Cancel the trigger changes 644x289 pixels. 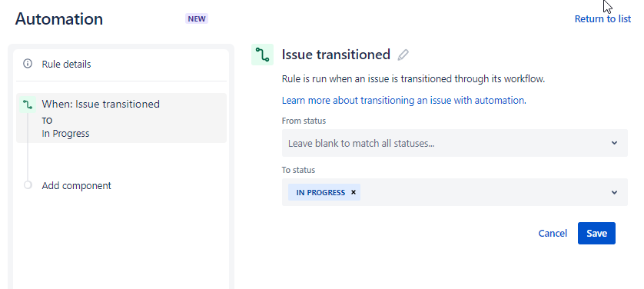tap(553, 233)
